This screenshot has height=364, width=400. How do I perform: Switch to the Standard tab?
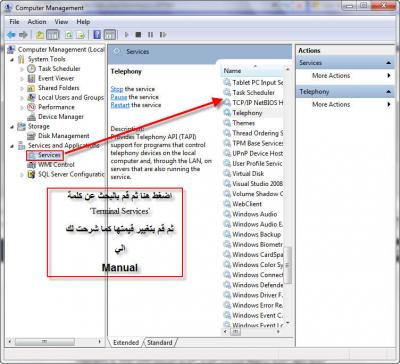(160, 342)
